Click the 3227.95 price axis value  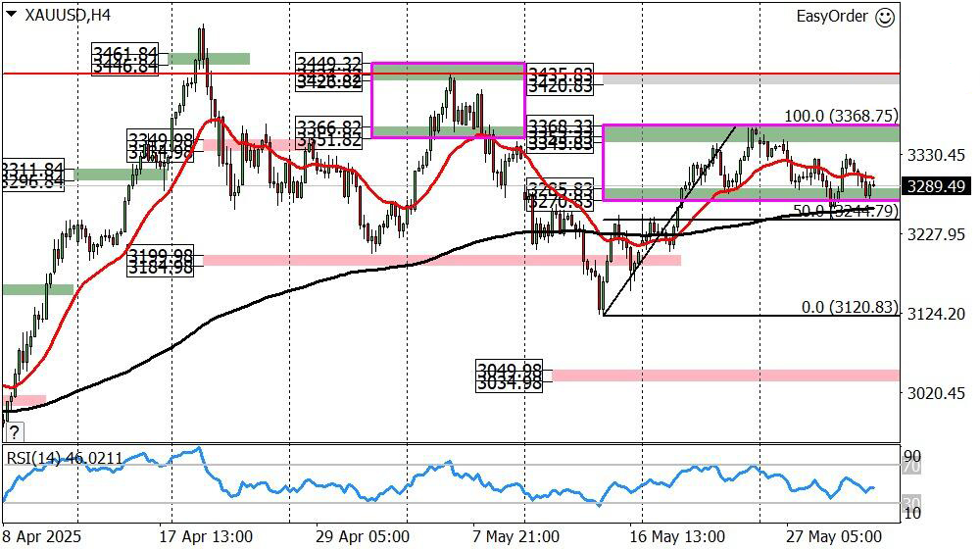936,234
